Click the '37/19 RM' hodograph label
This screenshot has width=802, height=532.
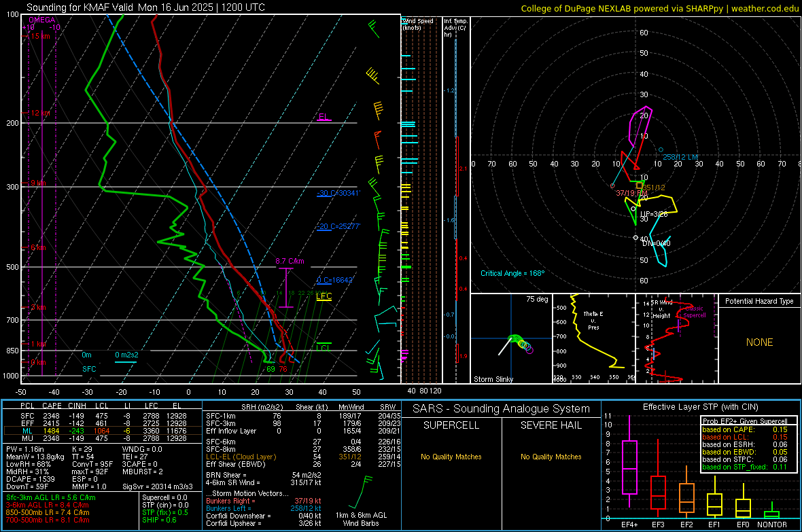(631, 193)
